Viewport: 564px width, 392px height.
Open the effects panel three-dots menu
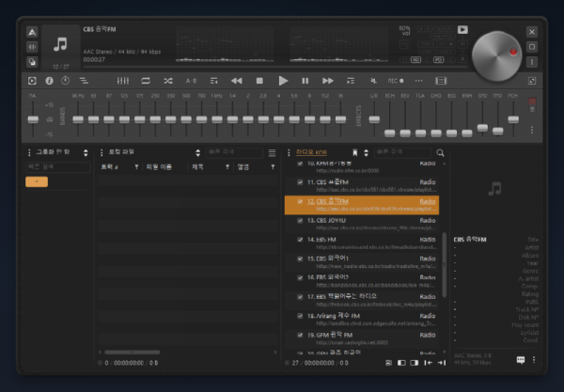532,130
